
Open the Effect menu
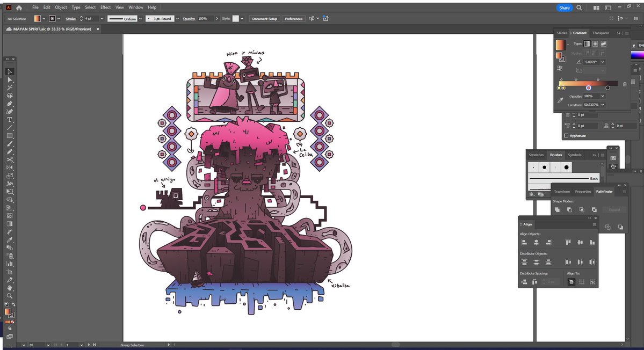(x=106, y=8)
